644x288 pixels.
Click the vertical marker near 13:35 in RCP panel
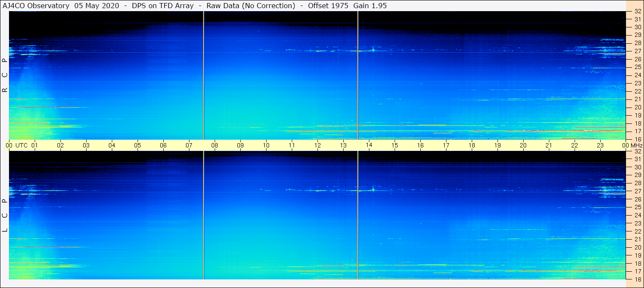[x=358, y=75]
